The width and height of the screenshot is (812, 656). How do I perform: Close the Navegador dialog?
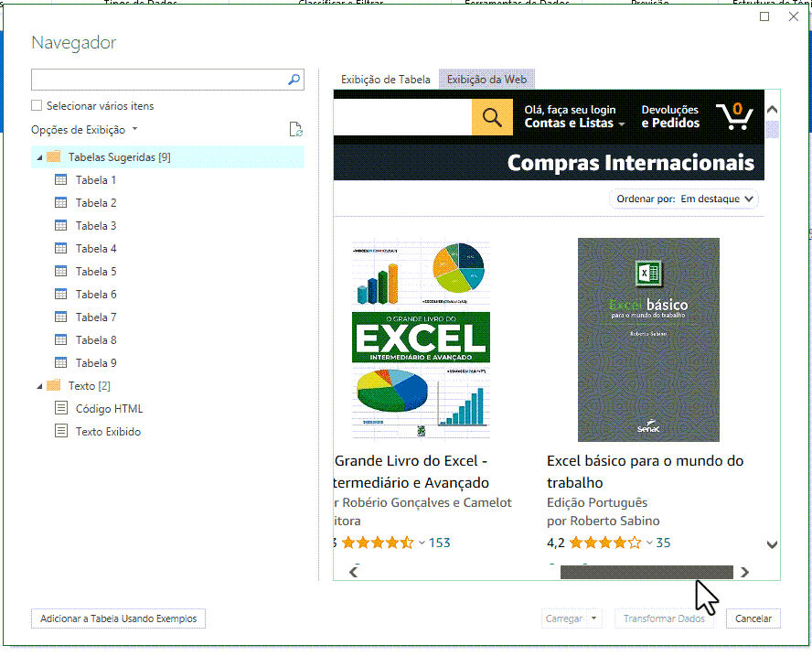click(x=794, y=16)
